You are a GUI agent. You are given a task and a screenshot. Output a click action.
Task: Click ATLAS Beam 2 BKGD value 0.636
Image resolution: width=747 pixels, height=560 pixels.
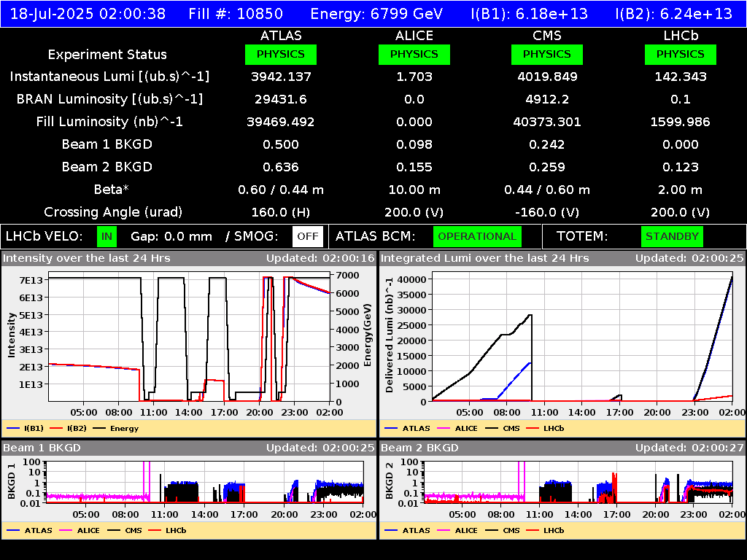281,167
